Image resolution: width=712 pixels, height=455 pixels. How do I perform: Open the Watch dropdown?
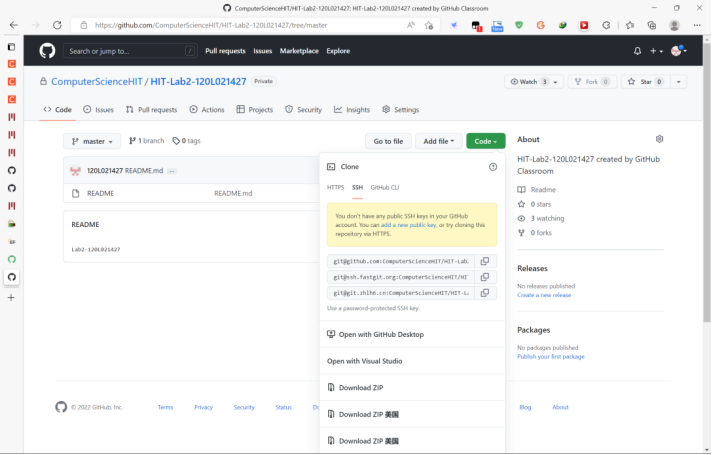tap(534, 82)
